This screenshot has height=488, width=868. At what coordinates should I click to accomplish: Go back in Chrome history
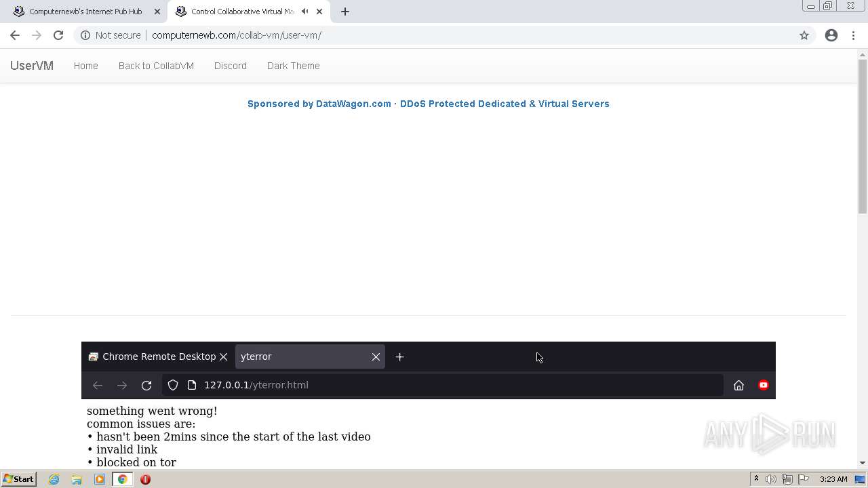[x=15, y=35]
